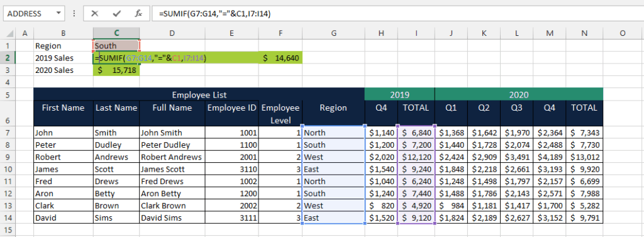Image resolution: width=644 pixels, height=237 pixels.
Task: Select cell with first name John
Action: tap(64, 133)
